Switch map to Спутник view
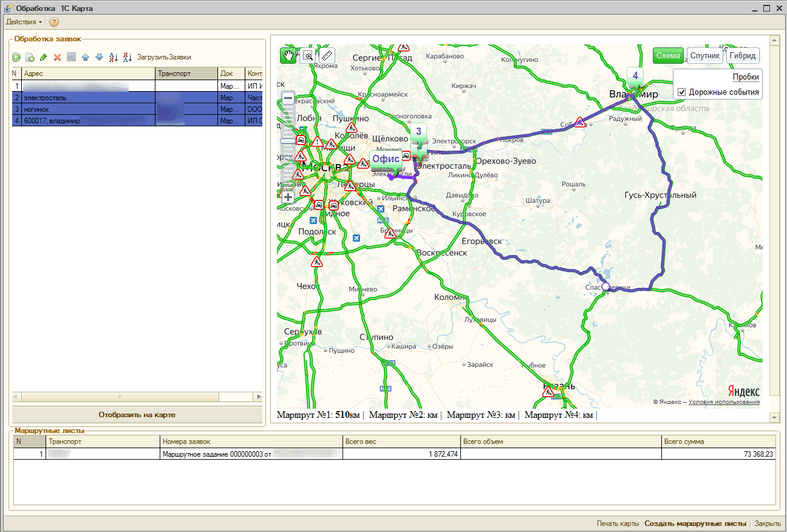Screen dimensions: 787x532 pyautogui.click(x=704, y=56)
